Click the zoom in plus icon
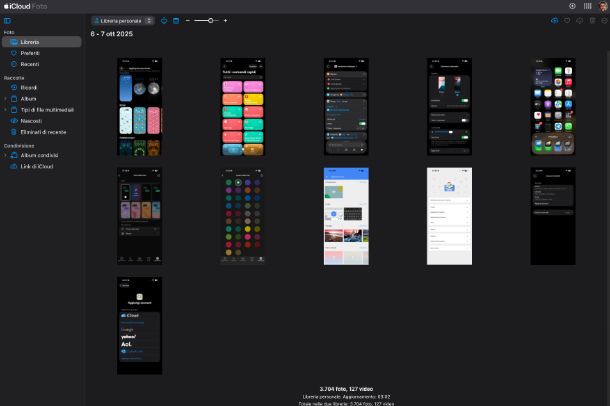610x406 pixels. [x=225, y=20]
